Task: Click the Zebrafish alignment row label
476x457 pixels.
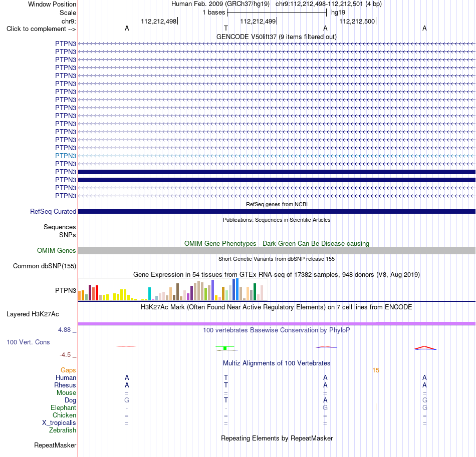Action: click(63, 430)
